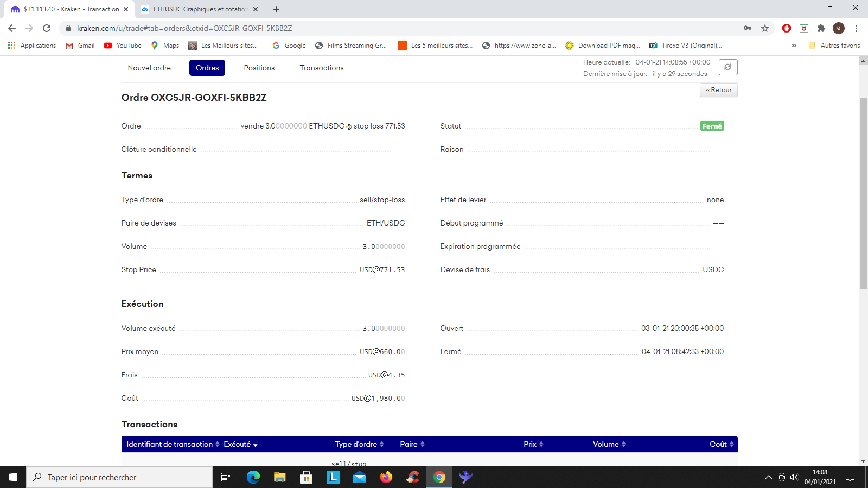Switch to the Positions tab
Viewport: 868px width, 488px height.
point(259,68)
